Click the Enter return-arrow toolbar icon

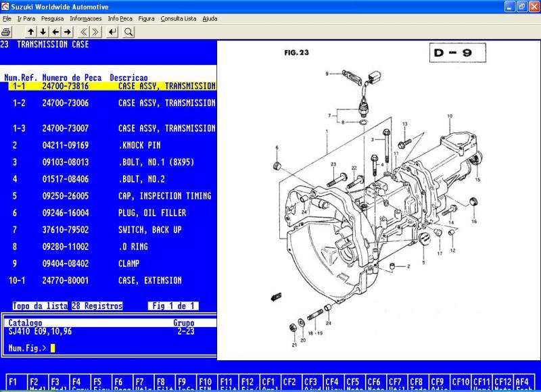pyautogui.click(x=112, y=32)
